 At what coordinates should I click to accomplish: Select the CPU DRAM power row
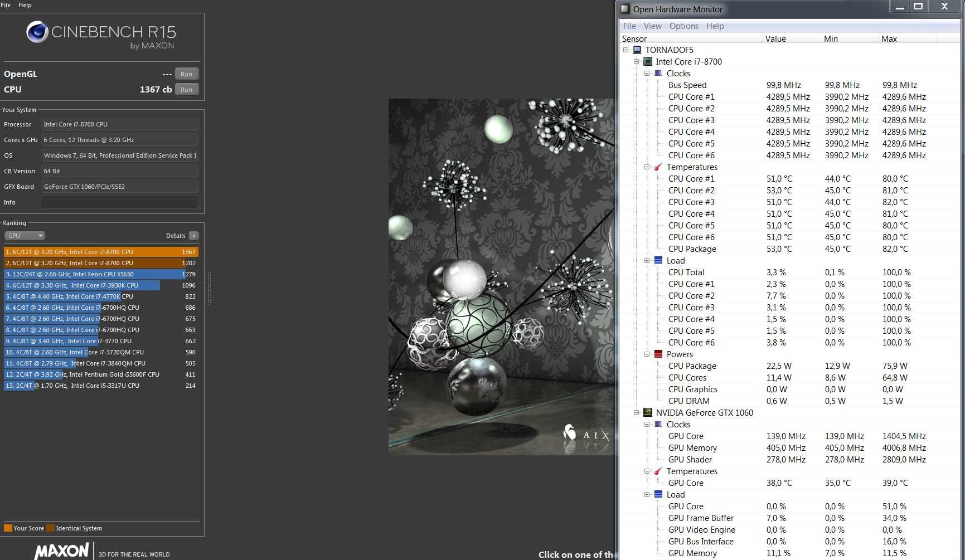coord(789,401)
